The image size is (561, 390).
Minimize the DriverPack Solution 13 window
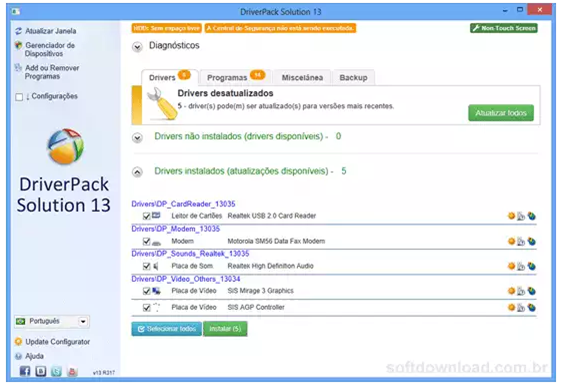[x=505, y=11]
